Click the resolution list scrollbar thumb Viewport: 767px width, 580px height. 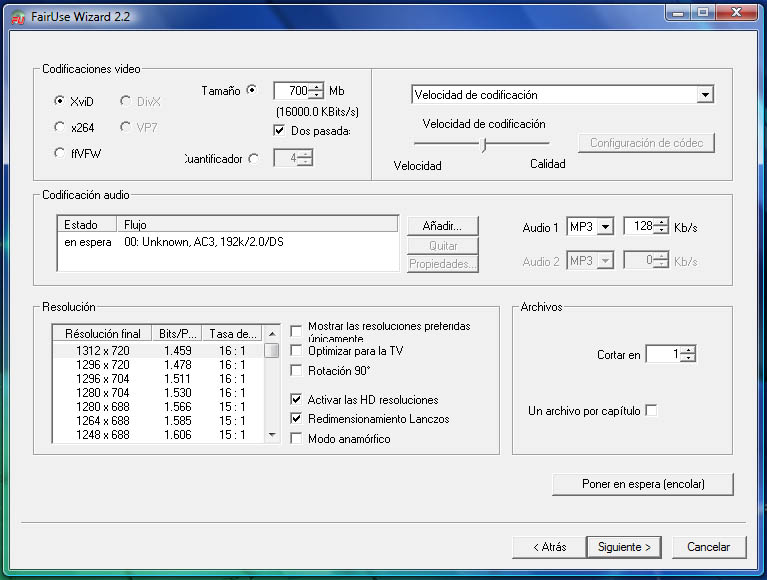(x=272, y=351)
